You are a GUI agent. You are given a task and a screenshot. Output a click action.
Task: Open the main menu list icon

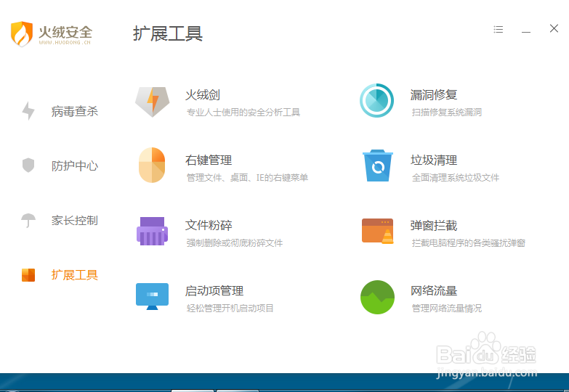pos(499,29)
